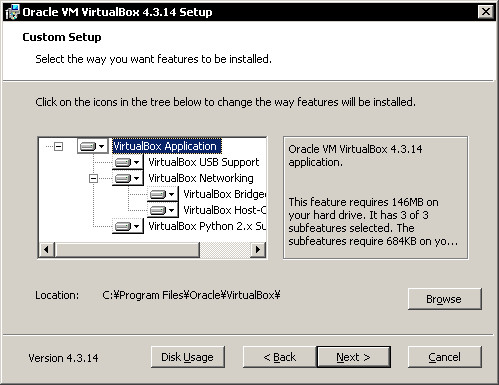Go back with the Back button
Viewport: 499px width, 385px height.
(280, 357)
